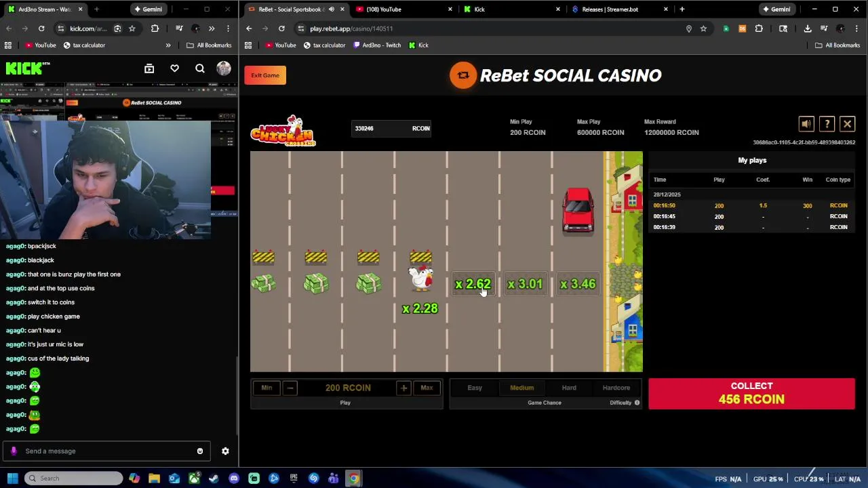
Task: Open Discord from the taskbar
Action: [x=234, y=479]
